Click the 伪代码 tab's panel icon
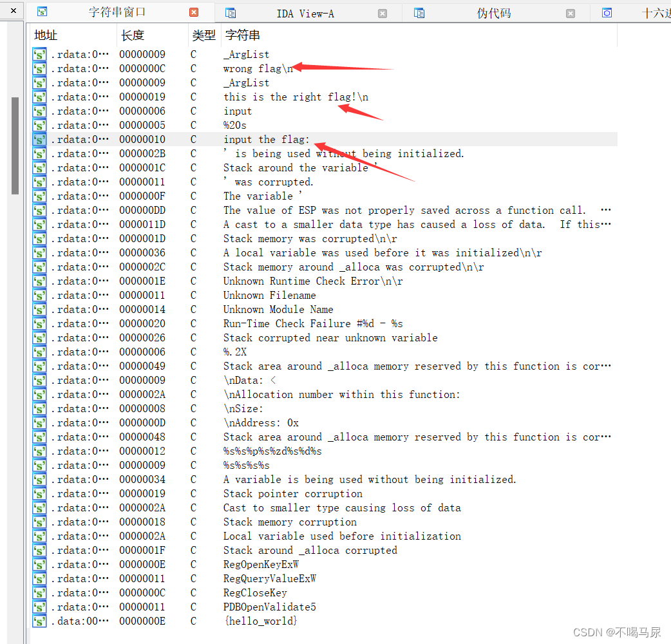The width and height of the screenshot is (671, 644). [419, 12]
